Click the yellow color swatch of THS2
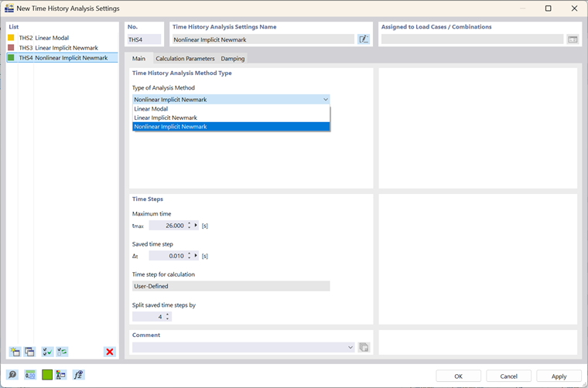 pos(11,38)
